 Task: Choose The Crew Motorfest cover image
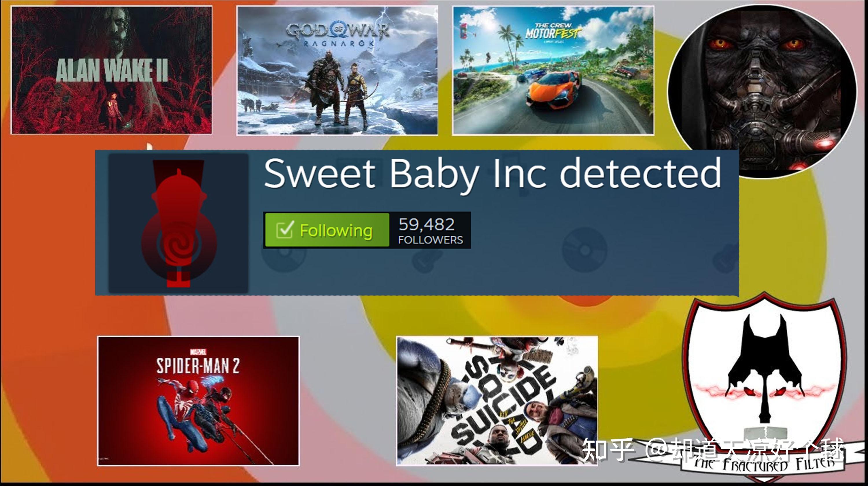[x=553, y=70]
